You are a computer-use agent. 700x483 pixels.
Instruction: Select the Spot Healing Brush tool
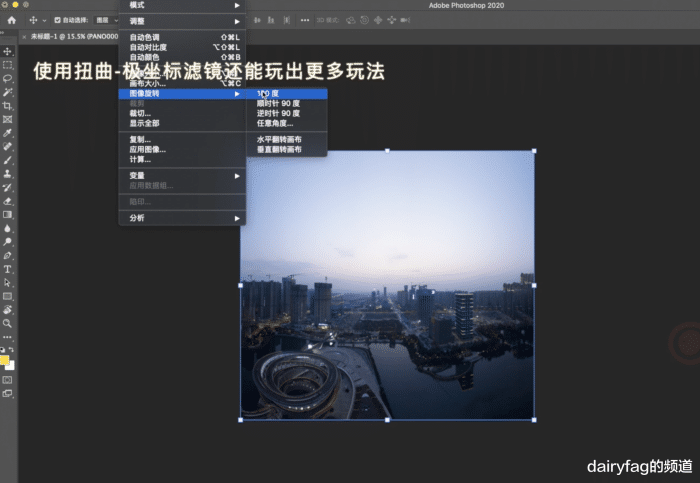pos(8,146)
